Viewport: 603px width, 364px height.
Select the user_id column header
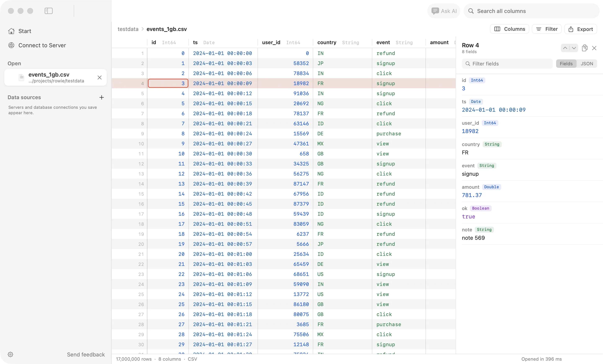point(285,42)
